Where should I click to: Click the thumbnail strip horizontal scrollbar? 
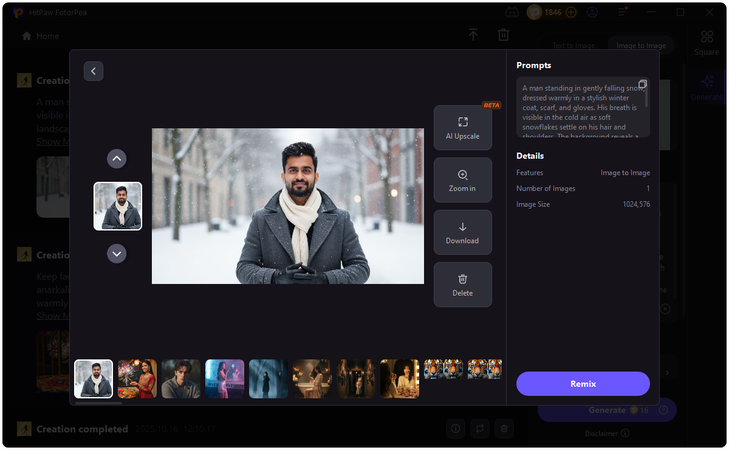point(98,403)
